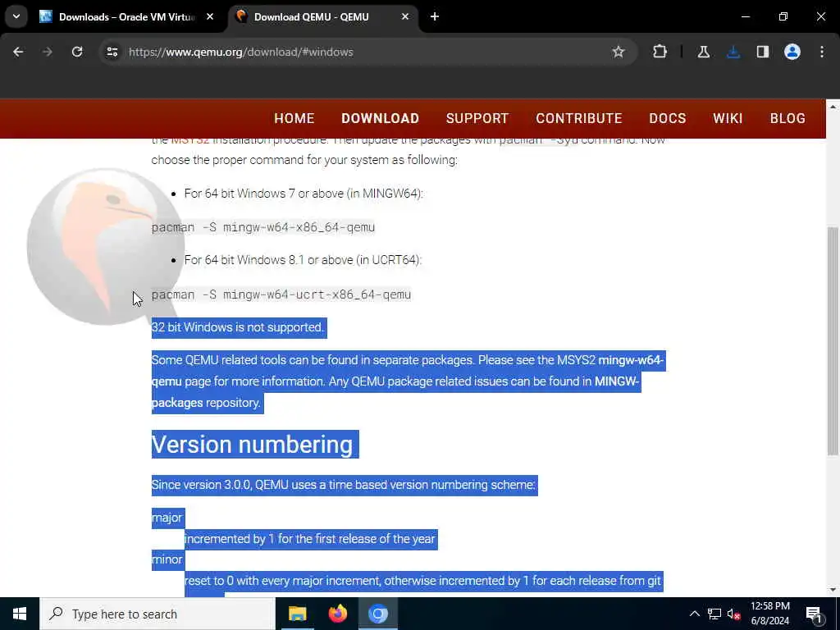Open network status tray icon
The width and height of the screenshot is (840, 630).
[x=714, y=614]
